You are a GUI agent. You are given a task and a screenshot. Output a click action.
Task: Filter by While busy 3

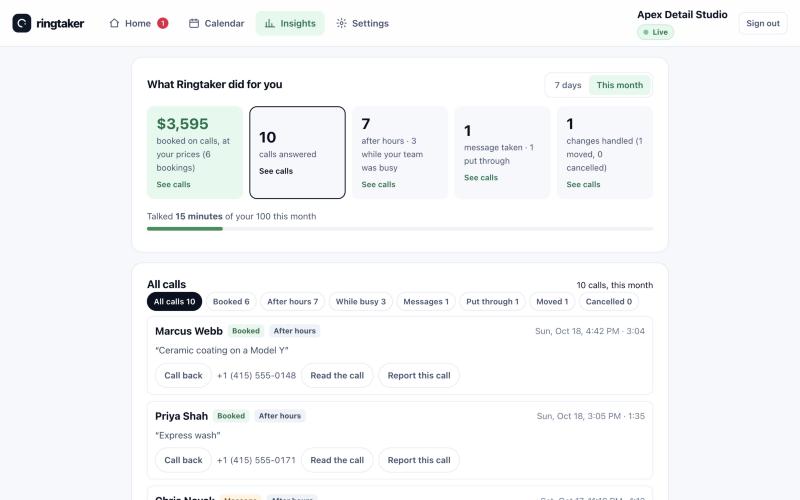[x=361, y=302]
